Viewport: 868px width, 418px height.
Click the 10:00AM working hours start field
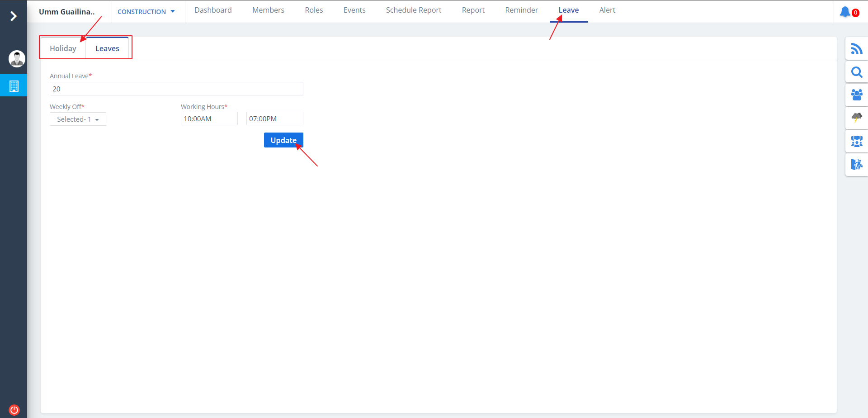(x=209, y=119)
